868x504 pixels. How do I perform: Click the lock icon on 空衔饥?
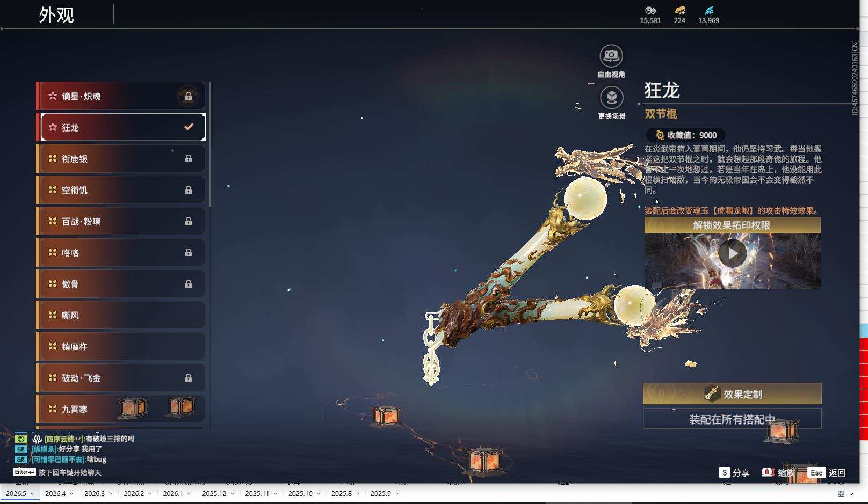(x=189, y=190)
